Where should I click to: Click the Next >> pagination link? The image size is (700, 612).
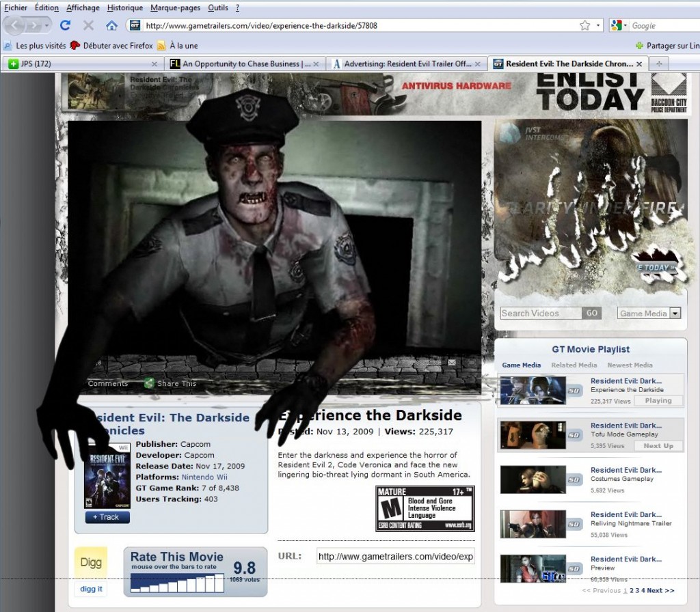pos(660,590)
